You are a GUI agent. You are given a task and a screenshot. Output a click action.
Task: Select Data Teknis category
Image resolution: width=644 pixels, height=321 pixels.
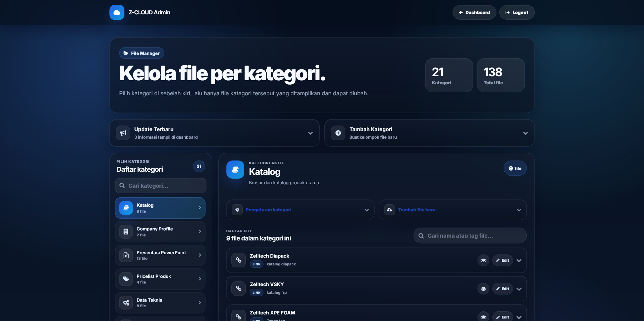click(160, 303)
